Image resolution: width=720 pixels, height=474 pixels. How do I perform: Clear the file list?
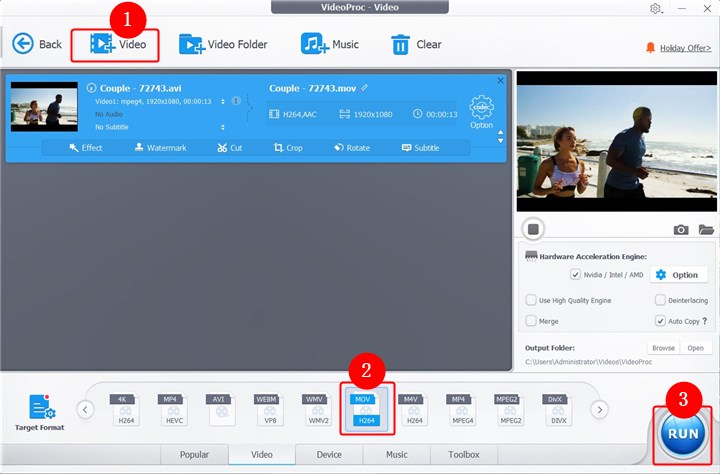click(416, 45)
